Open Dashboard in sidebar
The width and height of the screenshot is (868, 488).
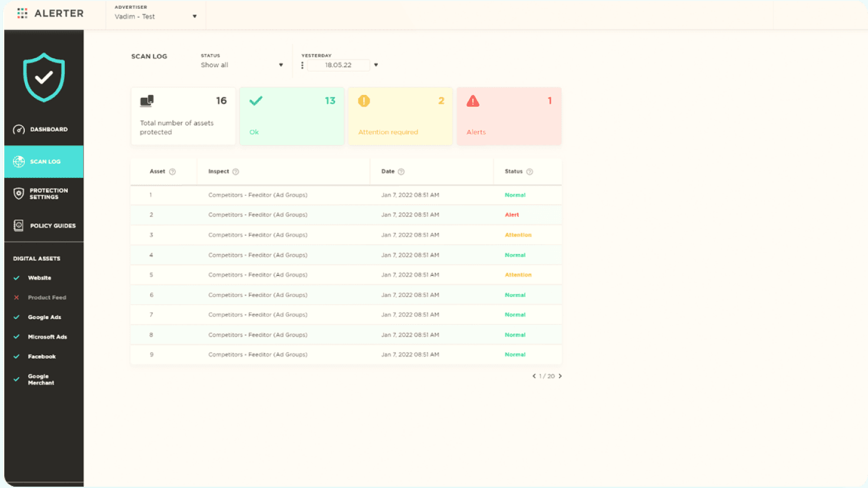point(44,130)
